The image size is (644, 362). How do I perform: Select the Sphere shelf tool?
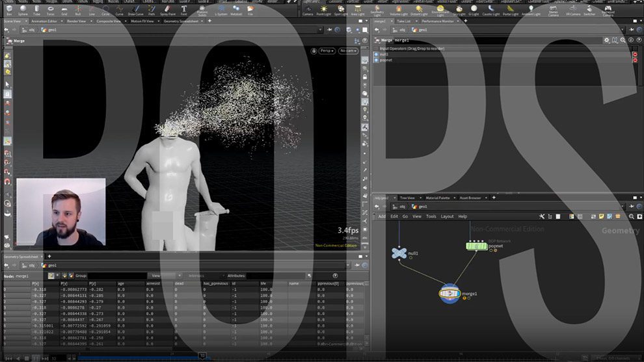[x=23, y=10]
